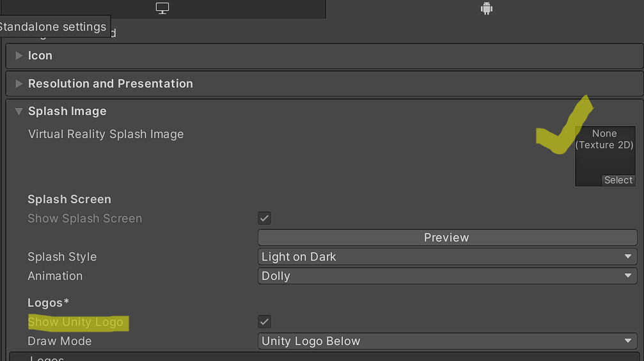The height and width of the screenshot is (361, 644).
Task: Switch to the Android platform tab
Action: coord(486,8)
